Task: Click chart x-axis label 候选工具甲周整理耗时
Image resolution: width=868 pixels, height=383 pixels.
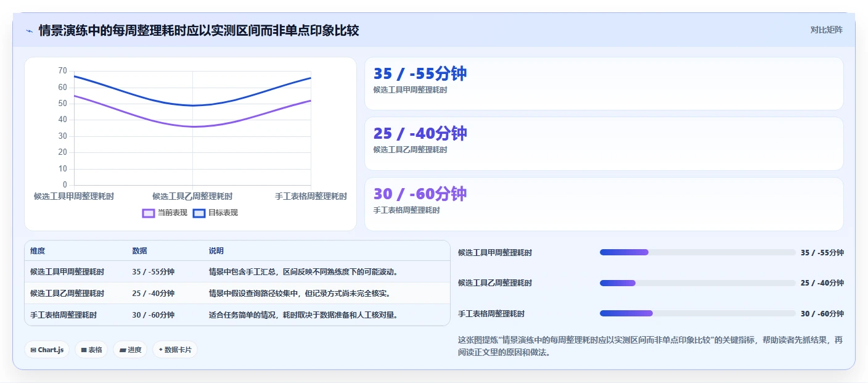Action: [x=74, y=196]
